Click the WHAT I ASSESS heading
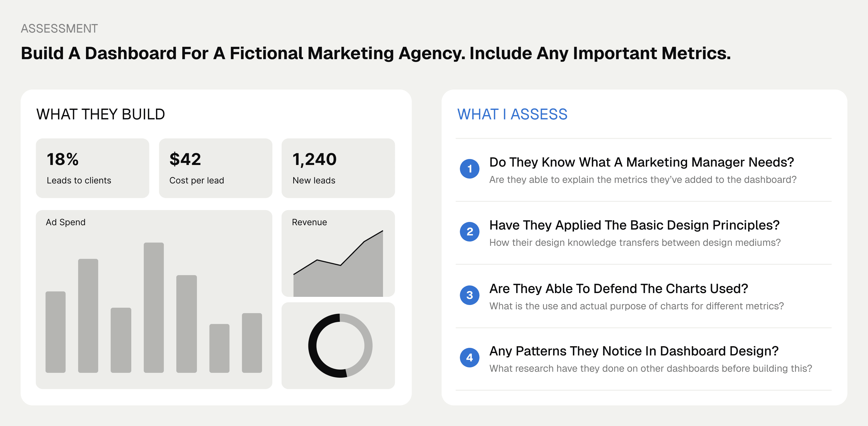Image resolution: width=868 pixels, height=426 pixels. click(x=512, y=114)
